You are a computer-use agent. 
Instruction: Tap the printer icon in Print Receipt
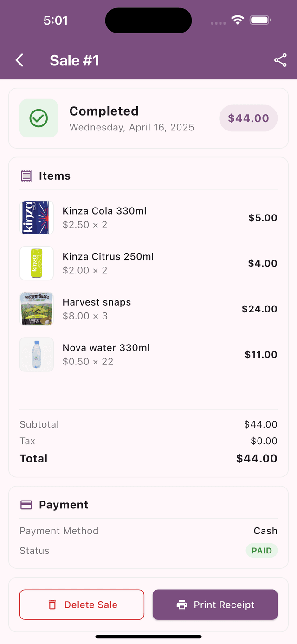click(x=182, y=605)
